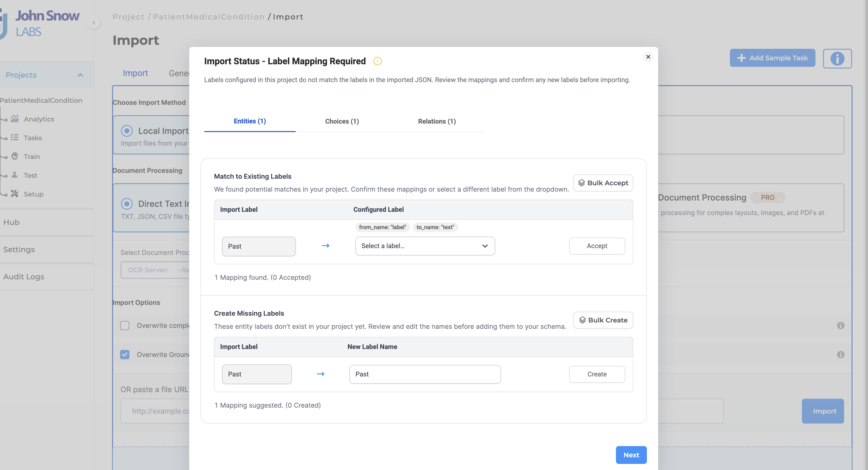
Task: Enable the Overwrite completions checkbox
Action: tap(125, 325)
